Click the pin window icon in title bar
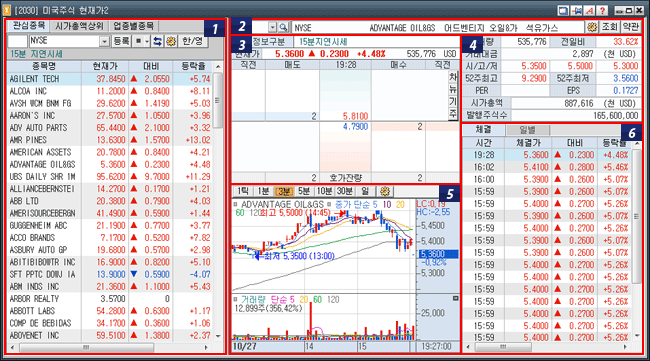 coord(576,10)
